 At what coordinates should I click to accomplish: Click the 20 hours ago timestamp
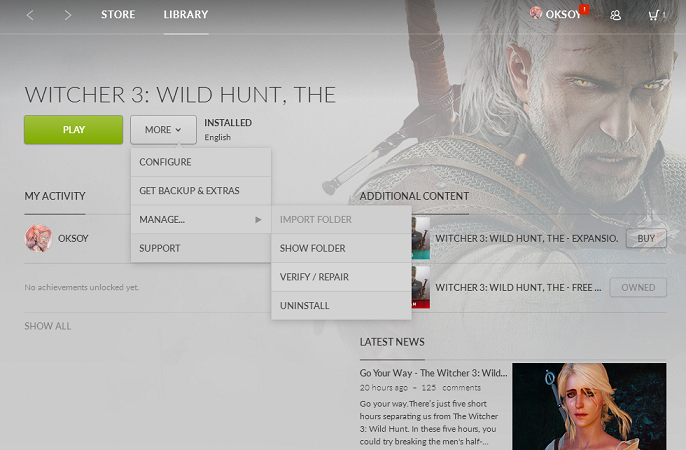384,388
